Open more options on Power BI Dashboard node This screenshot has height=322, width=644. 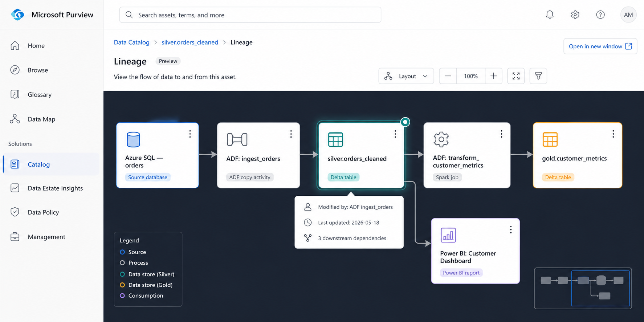[511, 230]
